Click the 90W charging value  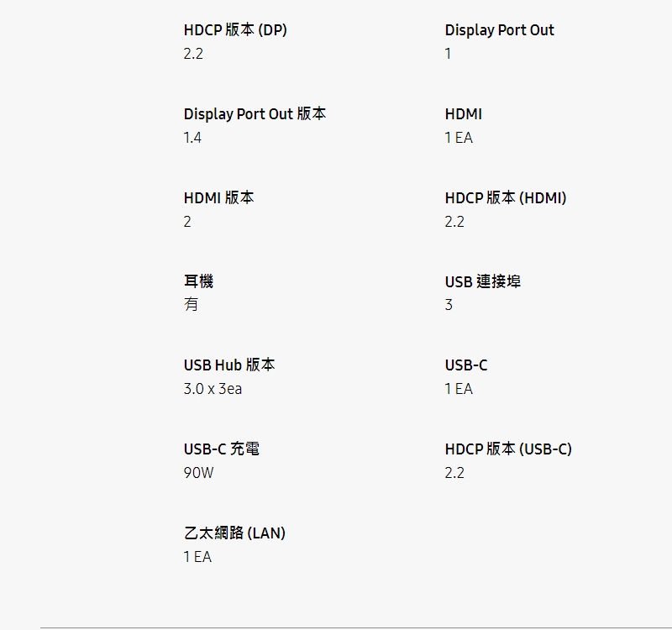[198, 473]
